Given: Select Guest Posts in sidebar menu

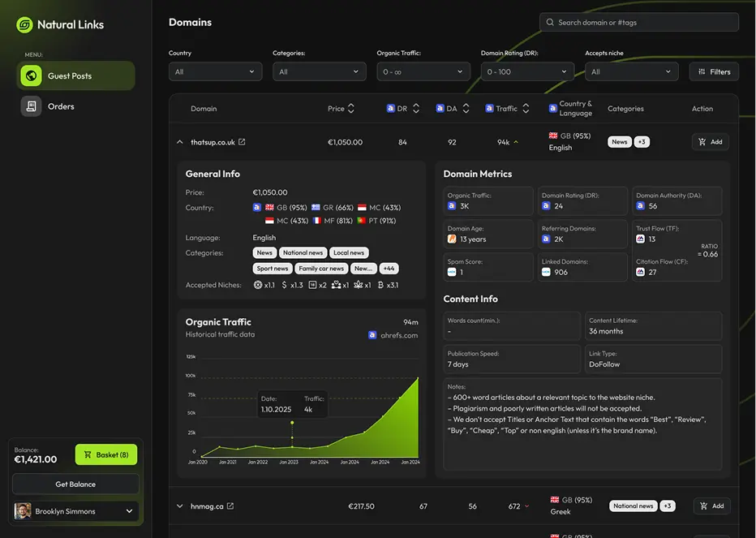Looking at the screenshot, I should point(75,76).
